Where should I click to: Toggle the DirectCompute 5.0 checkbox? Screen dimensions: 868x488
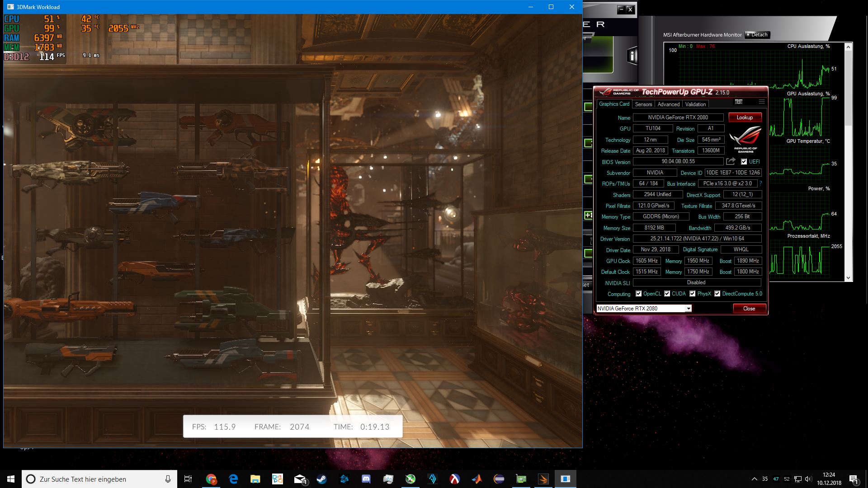click(717, 294)
